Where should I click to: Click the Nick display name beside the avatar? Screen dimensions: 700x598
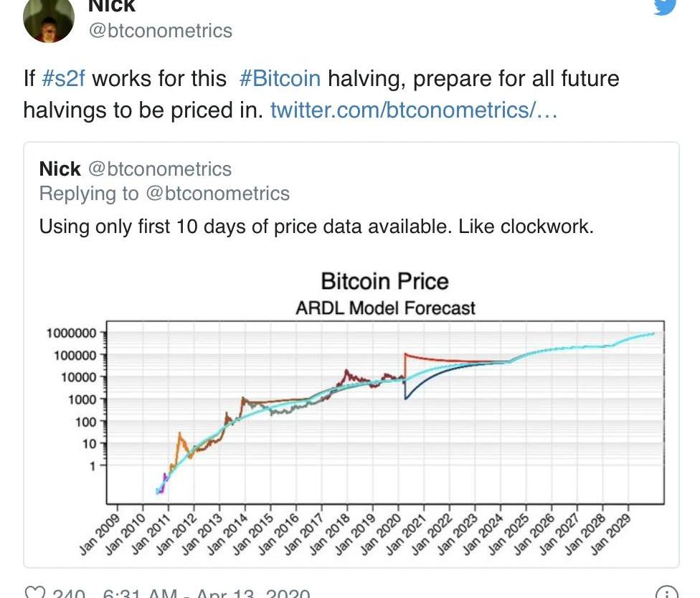[111, 6]
